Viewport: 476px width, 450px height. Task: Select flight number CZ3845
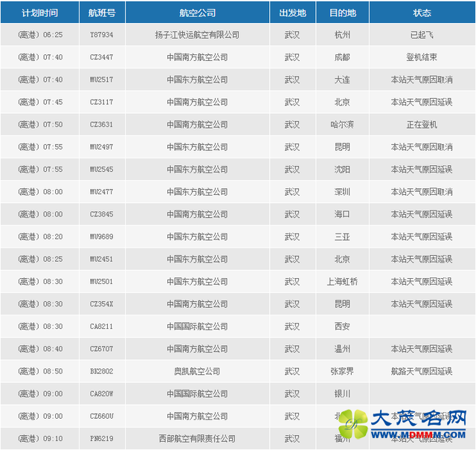click(x=102, y=214)
